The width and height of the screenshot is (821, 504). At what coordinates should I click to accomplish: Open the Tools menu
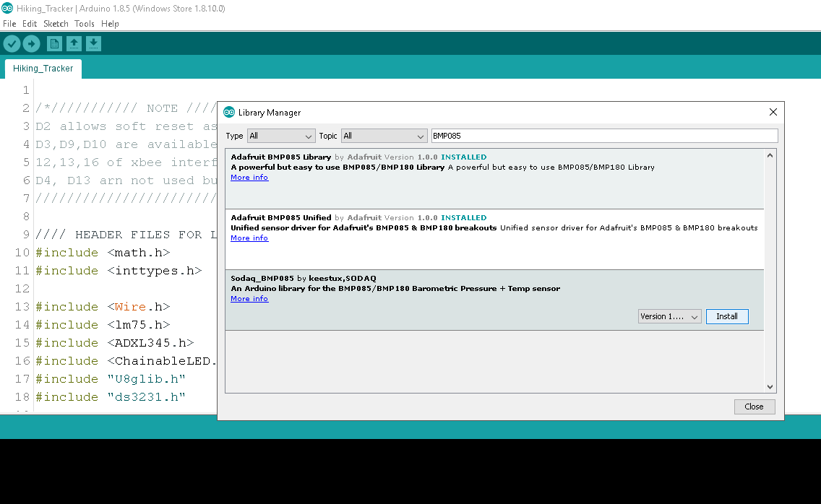click(x=85, y=24)
